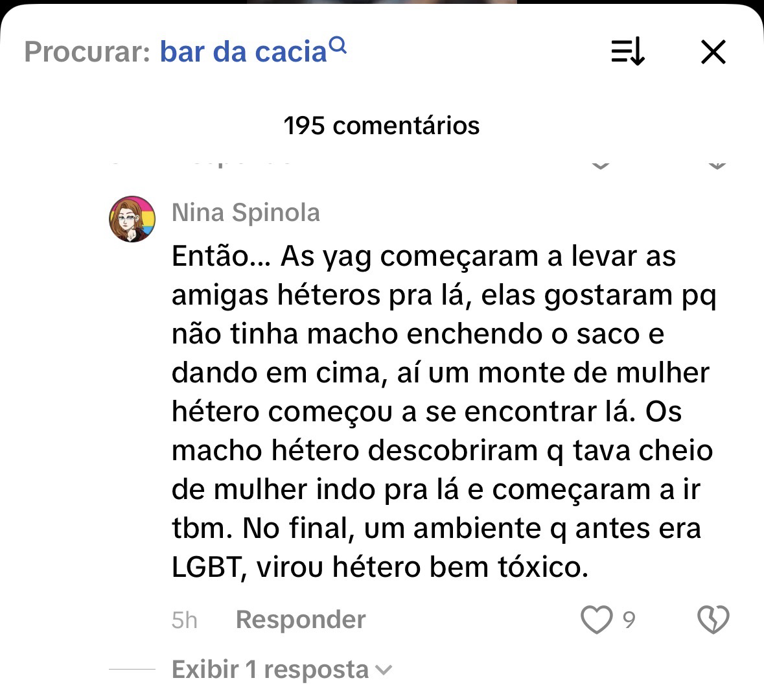764x700 pixels.
Task: Tap the video strip above the comments sheet
Action: [382, 5]
